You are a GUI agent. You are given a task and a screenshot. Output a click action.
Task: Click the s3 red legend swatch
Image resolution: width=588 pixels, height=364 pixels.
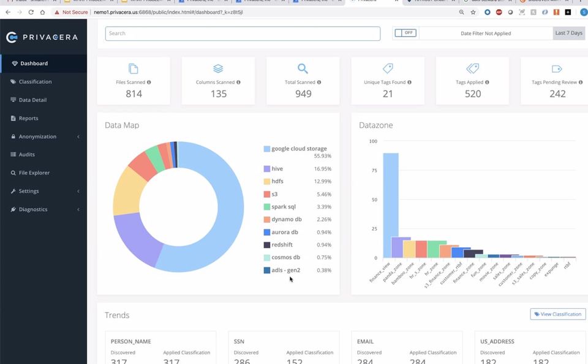(266, 195)
